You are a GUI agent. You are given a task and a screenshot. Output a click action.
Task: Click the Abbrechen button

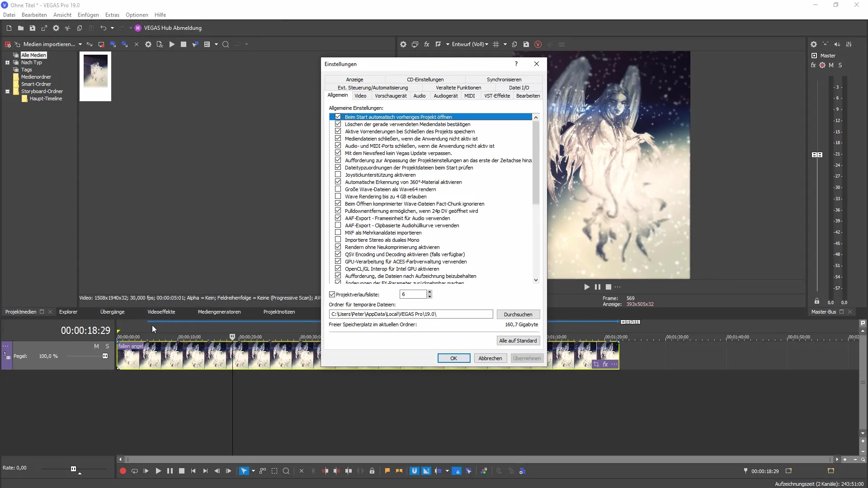(x=490, y=358)
